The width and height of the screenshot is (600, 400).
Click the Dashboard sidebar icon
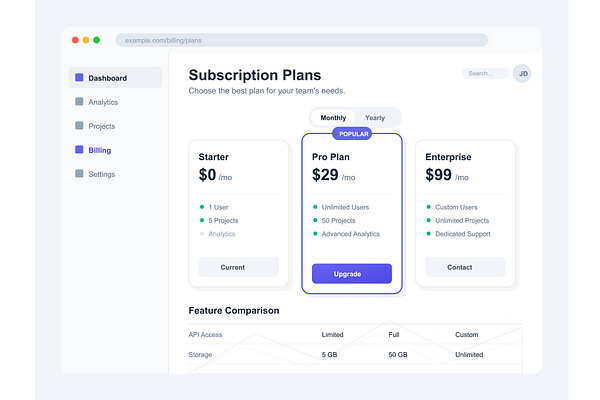coord(79,78)
